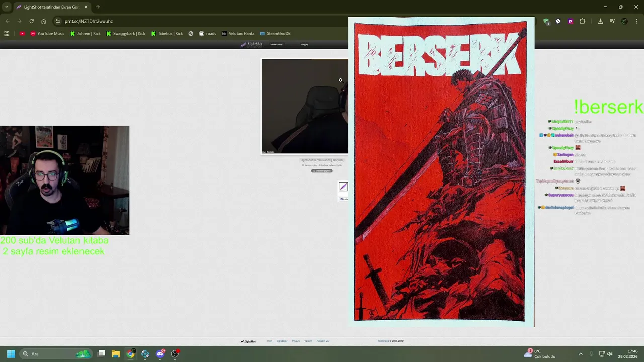Open the Chrome profile avatar
644x362 pixels.
click(624, 21)
